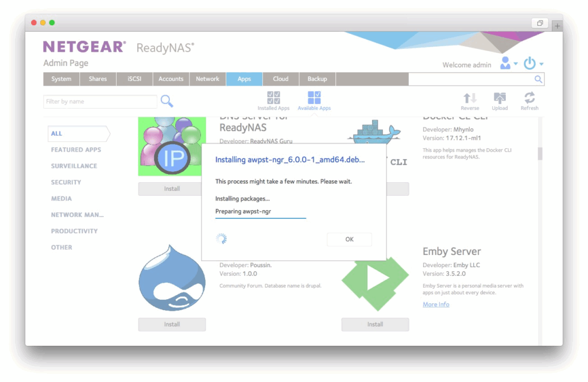Switch to the Network tab

207,79
